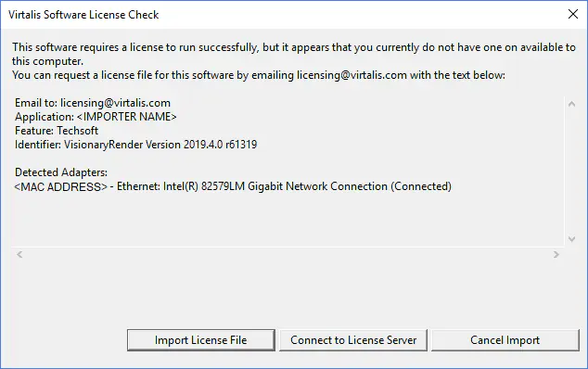Click the Identifier VisionaryRender Version line
Screen dimensions: 588x369
click(x=135, y=145)
